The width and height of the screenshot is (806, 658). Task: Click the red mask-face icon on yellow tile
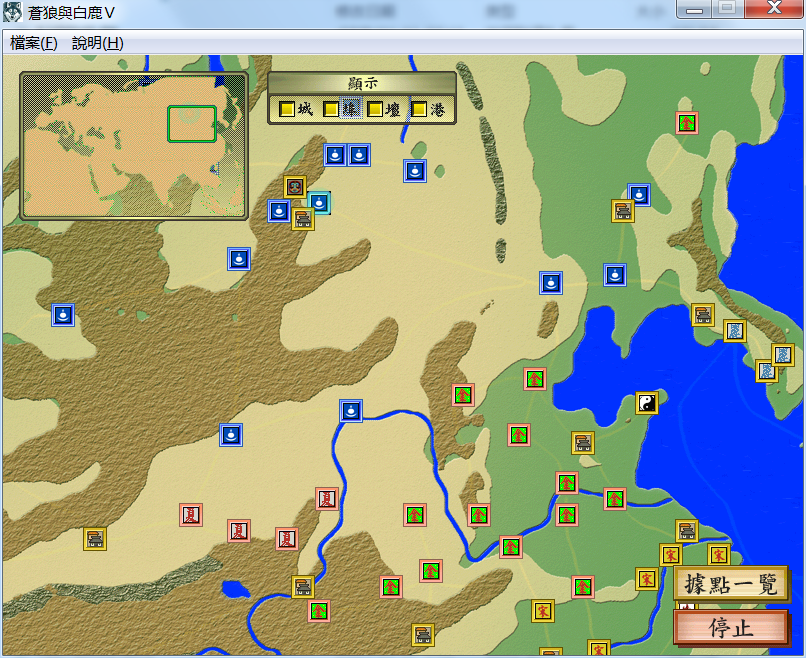point(295,187)
